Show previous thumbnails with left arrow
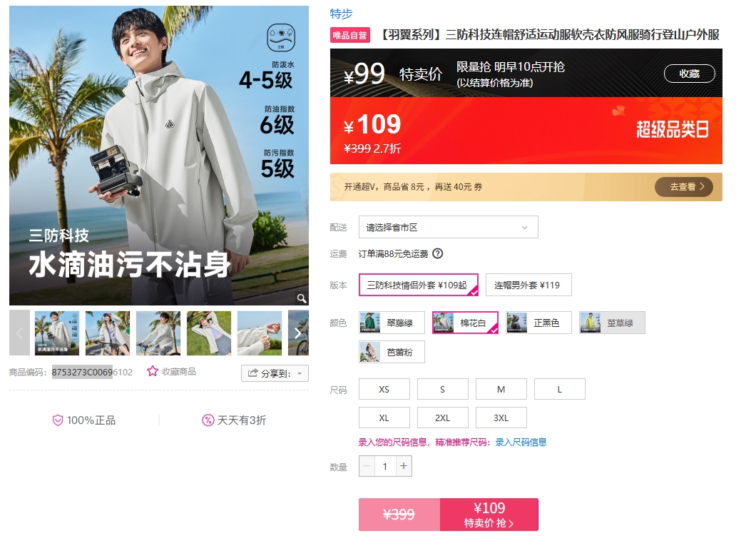Image resolution: width=756 pixels, height=536 pixels. [19, 333]
